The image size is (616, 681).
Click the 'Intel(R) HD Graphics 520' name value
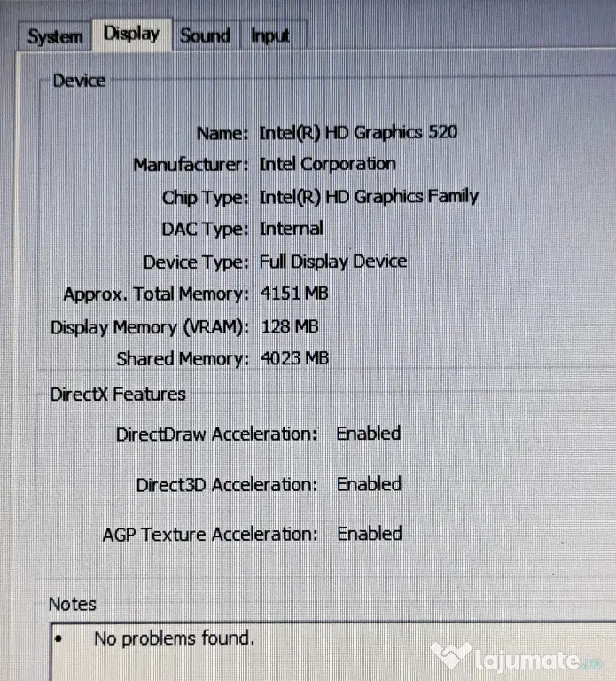pyautogui.click(x=358, y=132)
